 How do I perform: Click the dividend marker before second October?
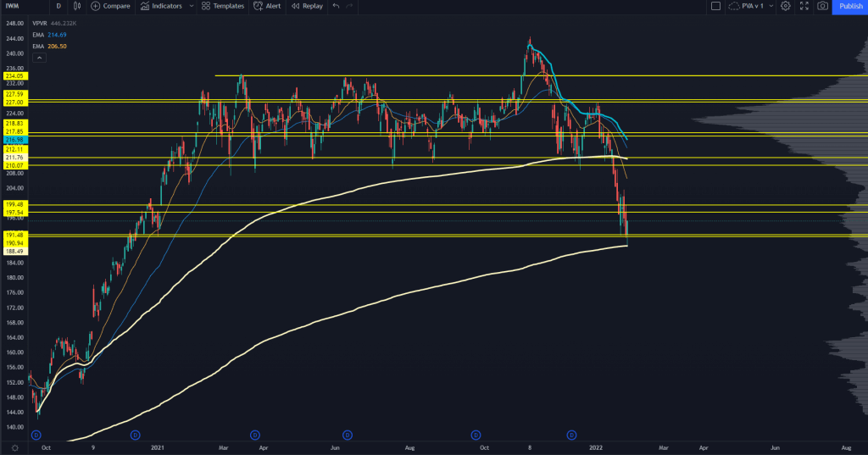476,435
